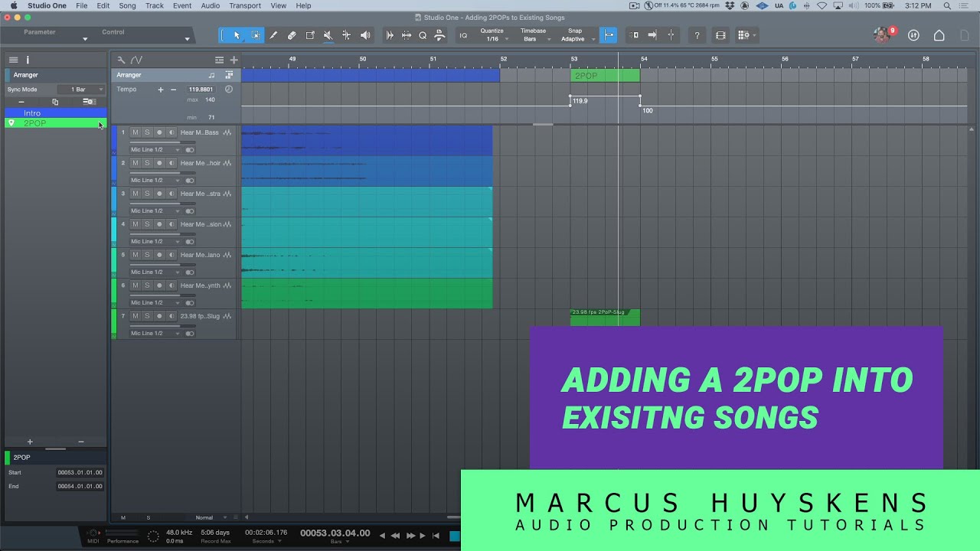Open the scratch pad icon on Arranger track
The width and height of the screenshot is (980, 551).
point(229,75)
